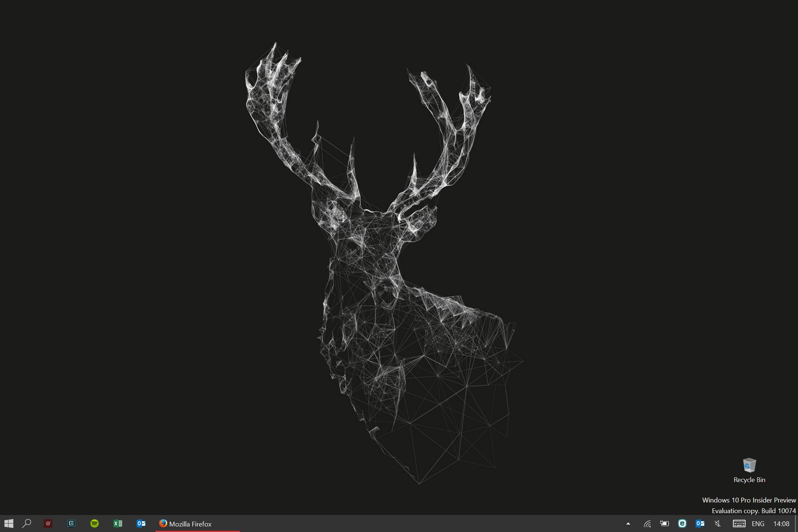
Task: Open the 14:08 clock calendar
Action: [781, 524]
